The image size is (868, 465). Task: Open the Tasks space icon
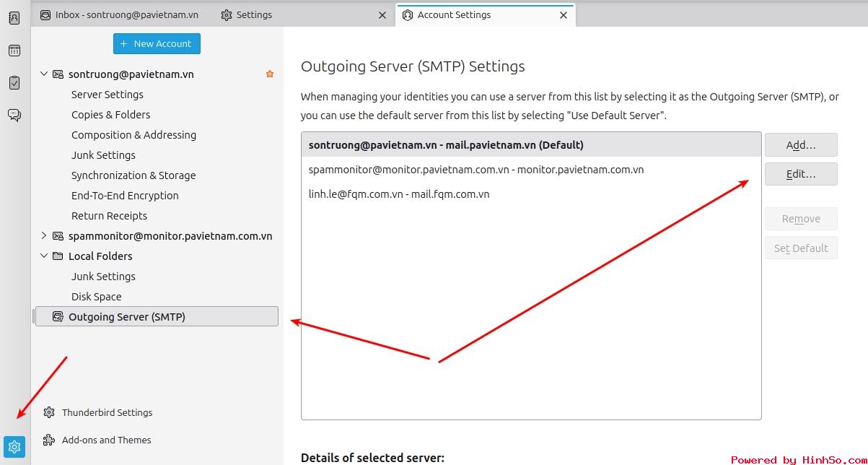14,83
